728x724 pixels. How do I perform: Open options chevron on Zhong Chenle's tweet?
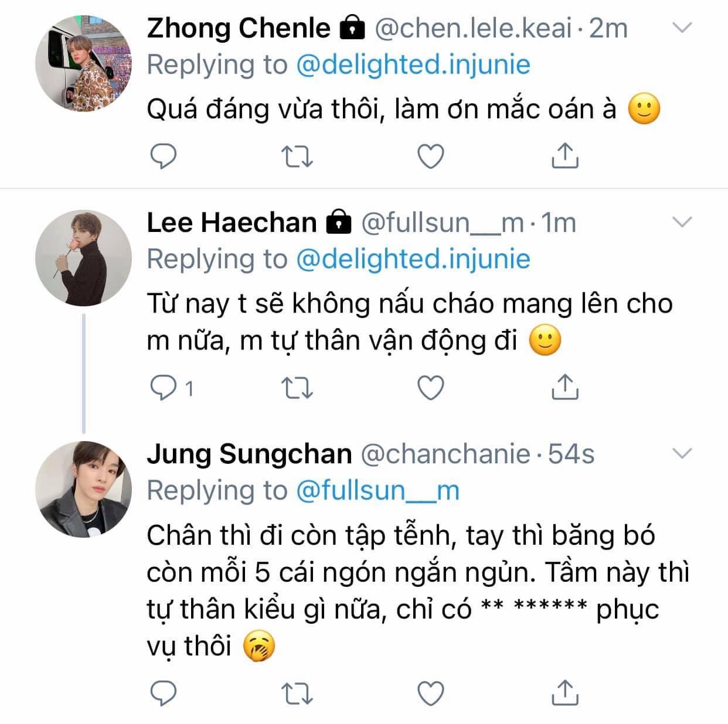(x=682, y=28)
